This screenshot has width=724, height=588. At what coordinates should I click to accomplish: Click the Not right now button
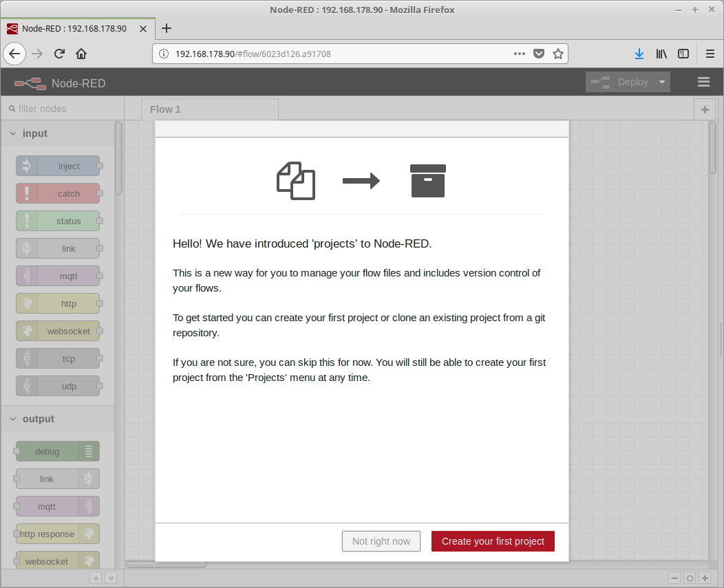click(381, 541)
